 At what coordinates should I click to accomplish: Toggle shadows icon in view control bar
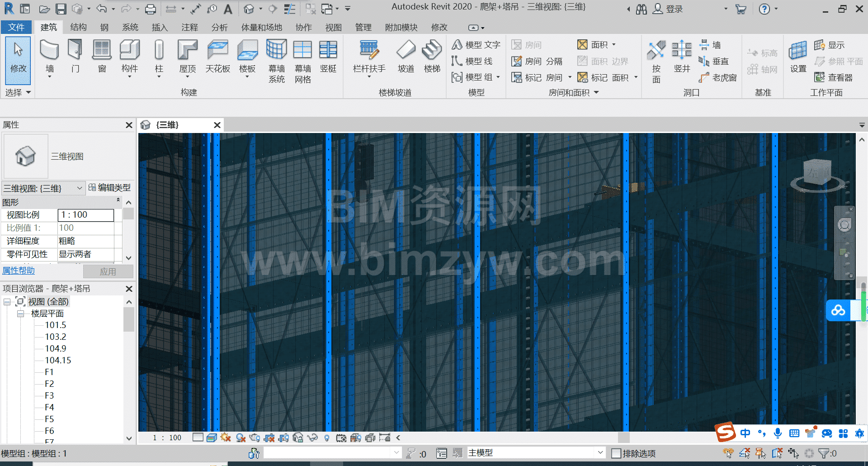[240, 437]
